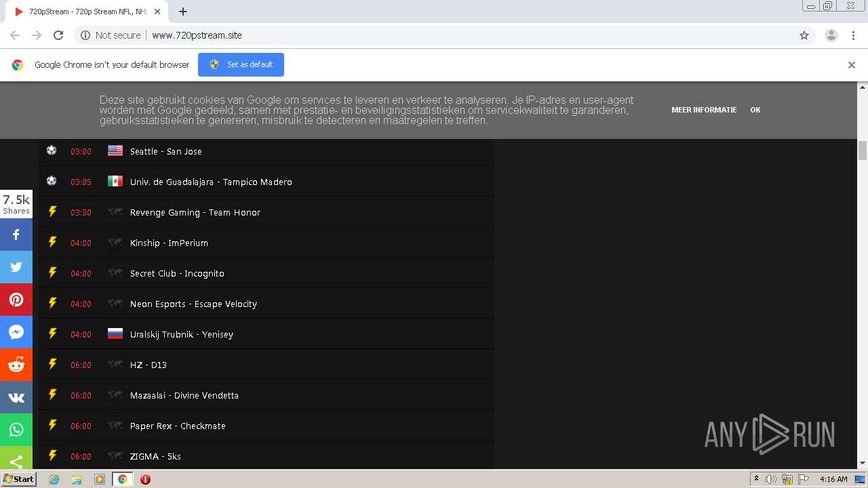868x488 pixels.
Task: Click the scrollbar down arrow
Action: 863,464
